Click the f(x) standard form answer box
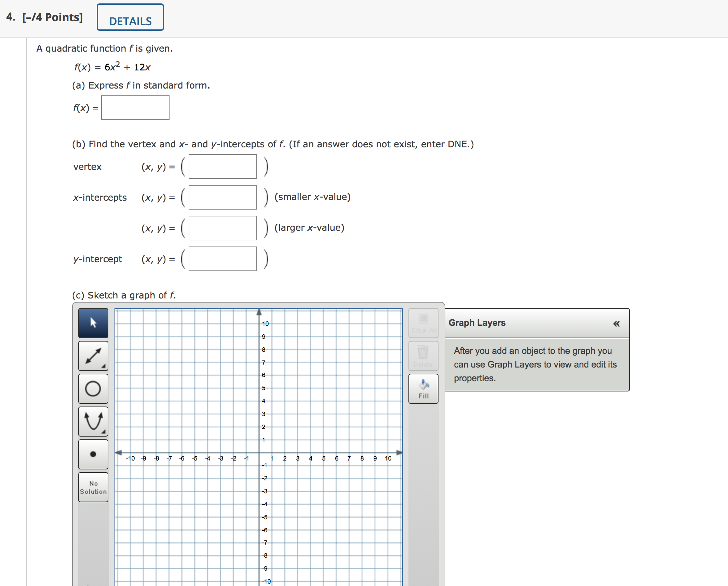This screenshot has width=728, height=586. [x=135, y=108]
